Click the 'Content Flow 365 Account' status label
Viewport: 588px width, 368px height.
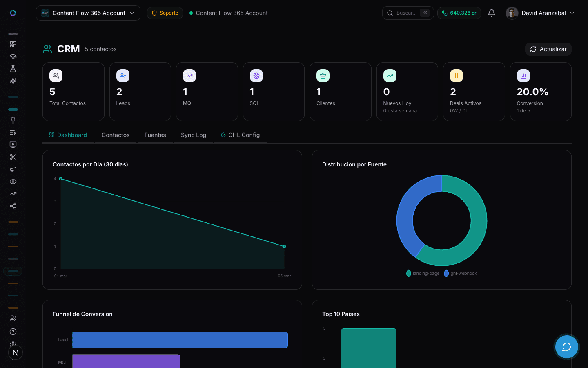232,13
